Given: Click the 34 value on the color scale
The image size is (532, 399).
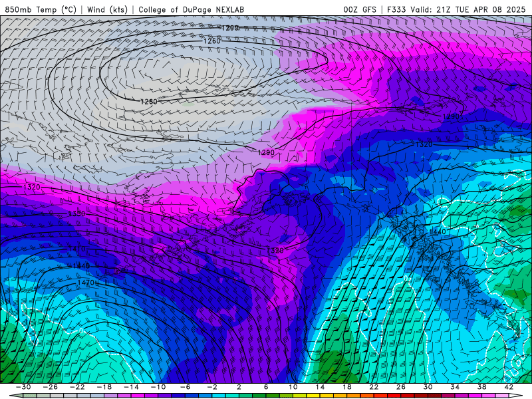Looking at the screenshot, I should pos(455,387).
